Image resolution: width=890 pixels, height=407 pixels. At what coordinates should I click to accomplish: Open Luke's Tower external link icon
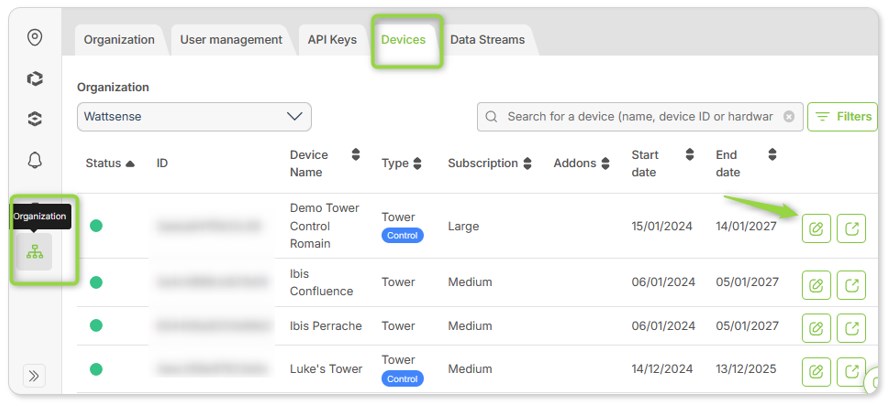pyautogui.click(x=851, y=372)
